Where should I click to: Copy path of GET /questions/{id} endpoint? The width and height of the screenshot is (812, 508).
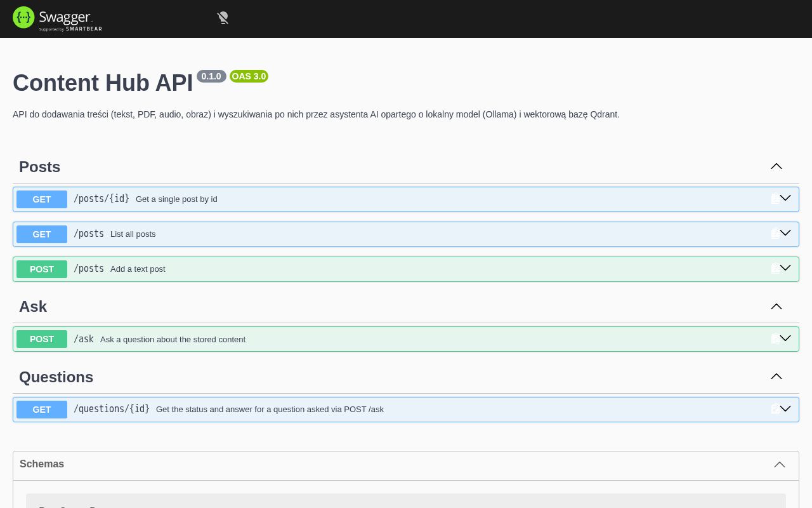click(x=775, y=409)
